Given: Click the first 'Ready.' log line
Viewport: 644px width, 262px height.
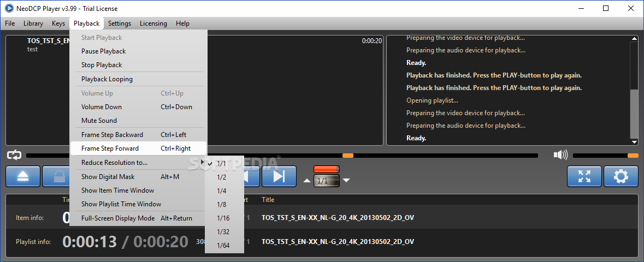Looking at the screenshot, I should (x=416, y=63).
